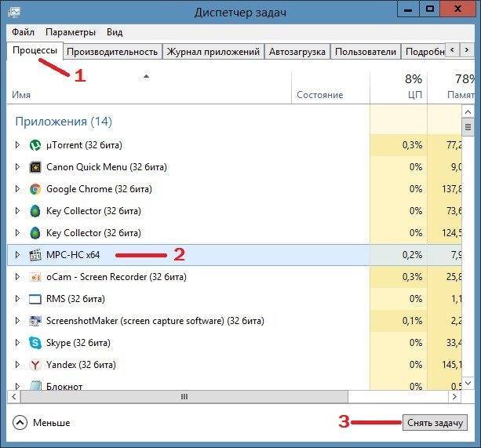Image resolution: width=481 pixels, height=448 pixels.
Task: Click the µTorrent application icon
Action: pos(35,145)
